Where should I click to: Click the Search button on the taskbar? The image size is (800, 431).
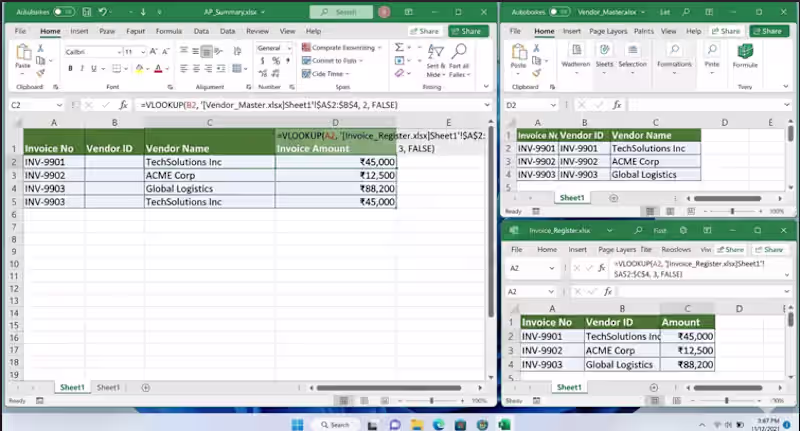click(x=335, y=424)
